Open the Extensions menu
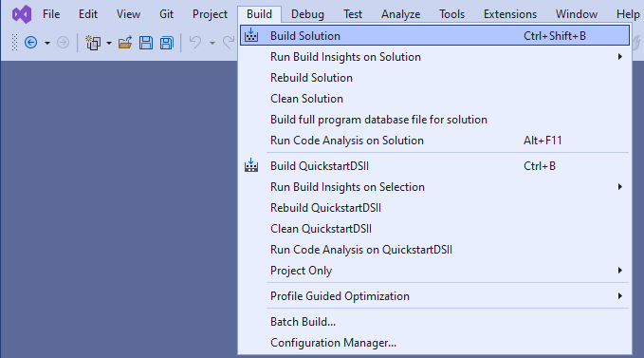644x358 pixels. pos(510,14)
